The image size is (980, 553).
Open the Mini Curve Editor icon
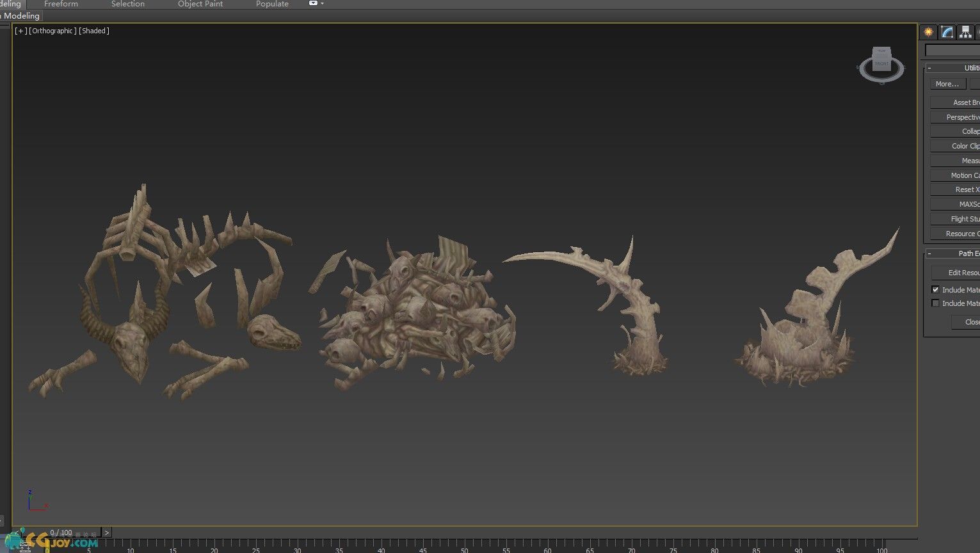click(x=24, y=547)
